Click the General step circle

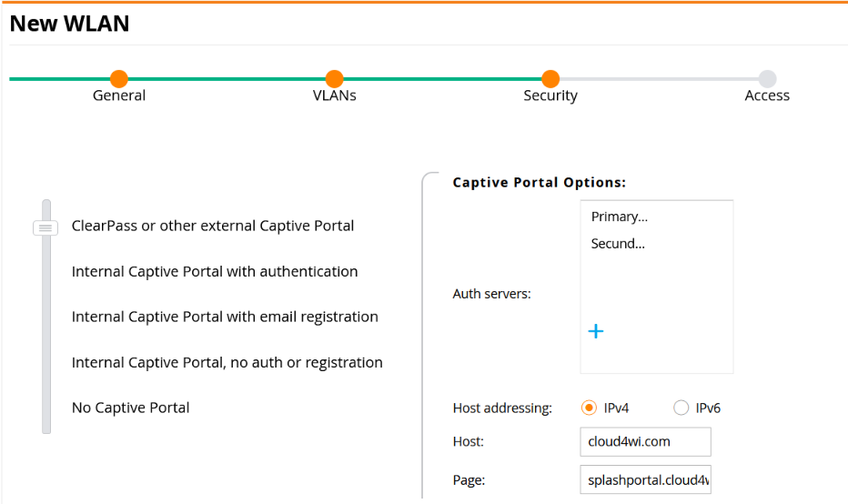pos(119,79)
